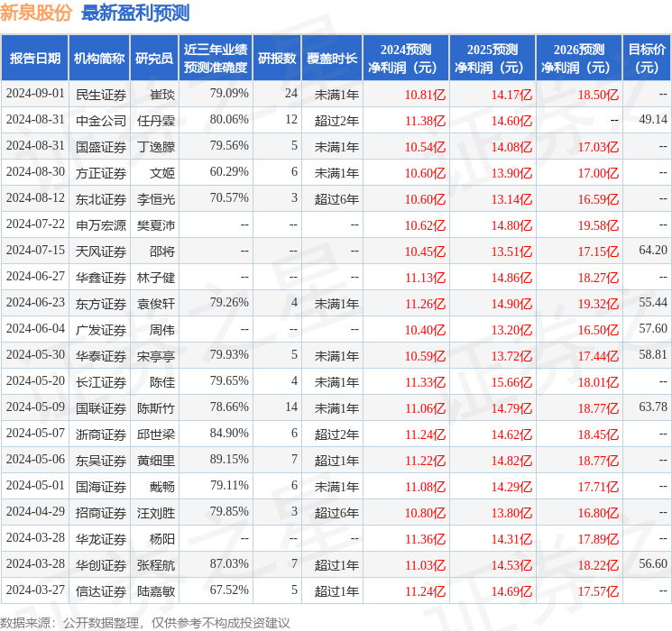Click target price 49.14
The image size is (672, 631).
653,120
